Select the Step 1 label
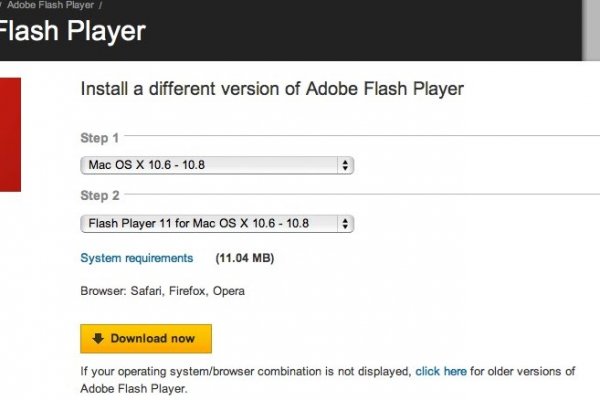 99,138
